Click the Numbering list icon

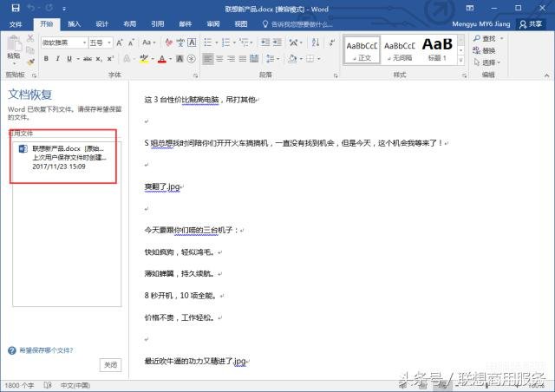tap(225, 42)
